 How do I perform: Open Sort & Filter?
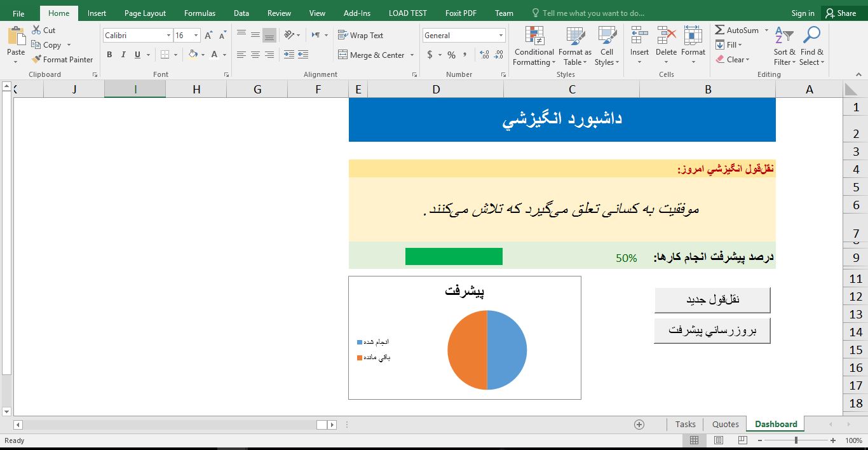[x=785, y=46]
